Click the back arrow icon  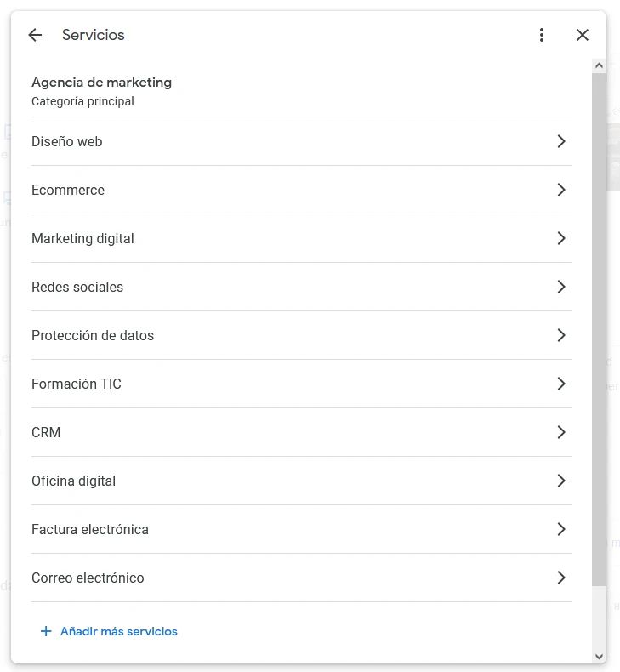35,35
